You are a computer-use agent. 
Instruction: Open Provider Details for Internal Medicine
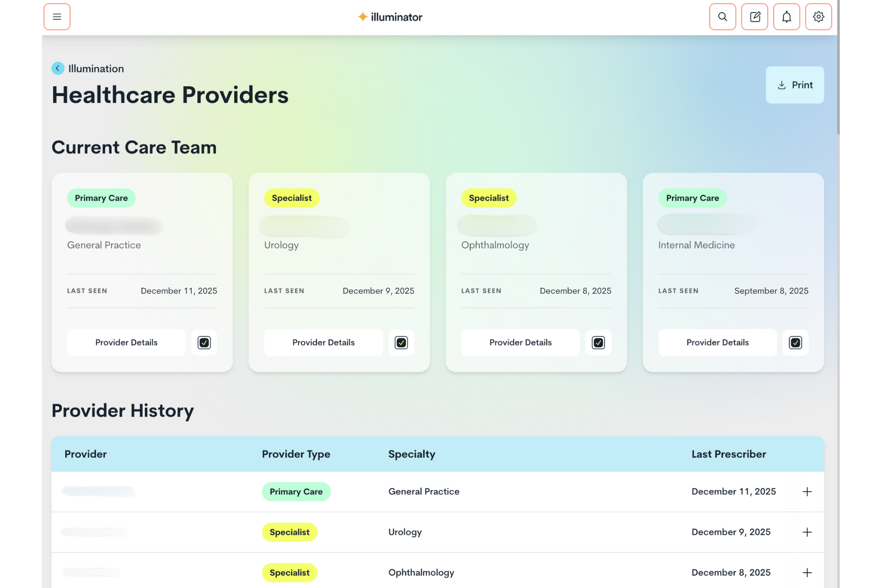717,342
